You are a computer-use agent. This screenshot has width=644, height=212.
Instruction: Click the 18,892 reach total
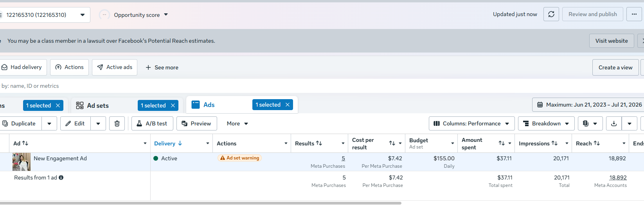click(x=618, y=178)
